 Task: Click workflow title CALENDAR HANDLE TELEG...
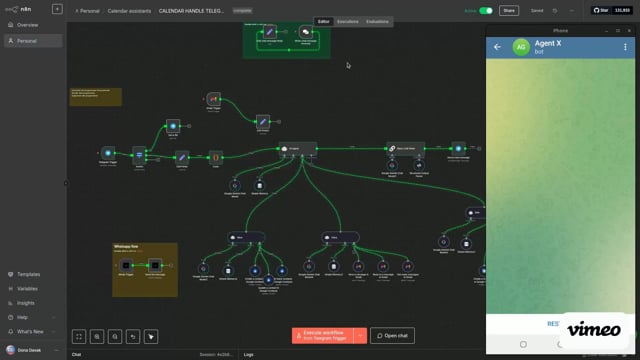click(x=191, y=11)
